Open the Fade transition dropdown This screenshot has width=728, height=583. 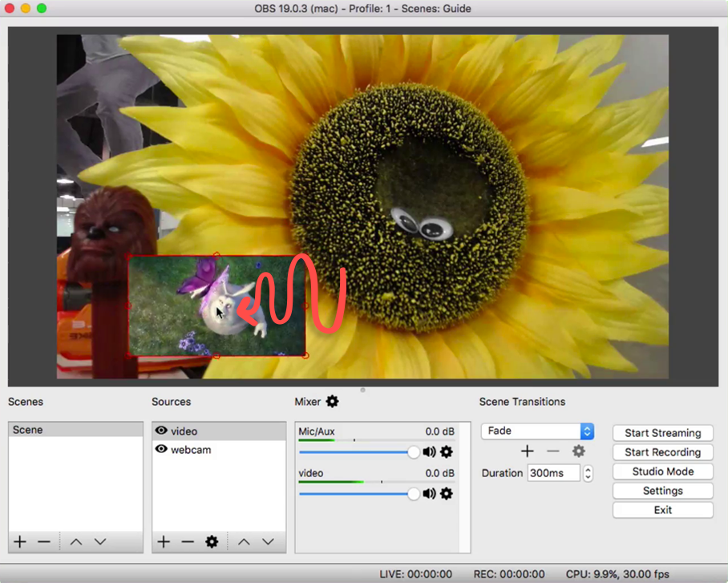pos(538,431)
